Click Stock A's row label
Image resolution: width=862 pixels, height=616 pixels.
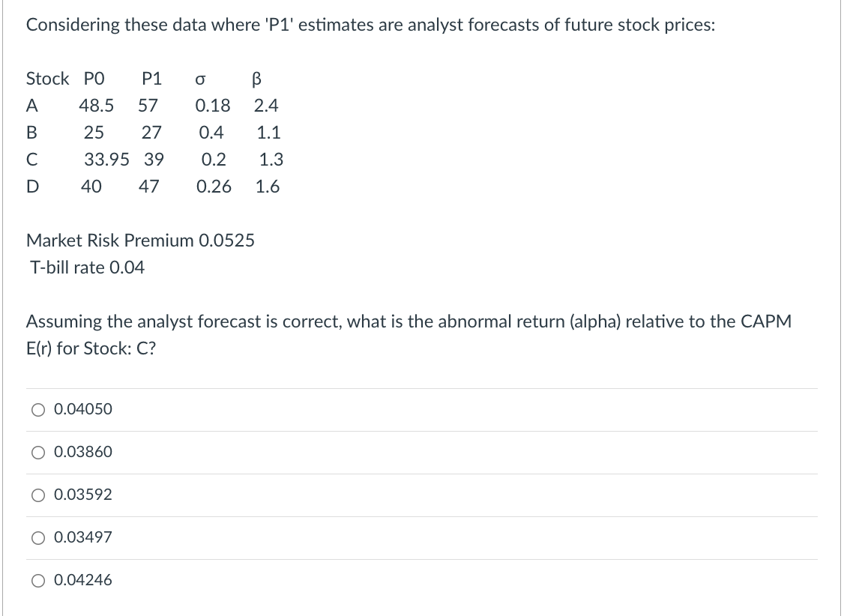[x=32, y=105]
